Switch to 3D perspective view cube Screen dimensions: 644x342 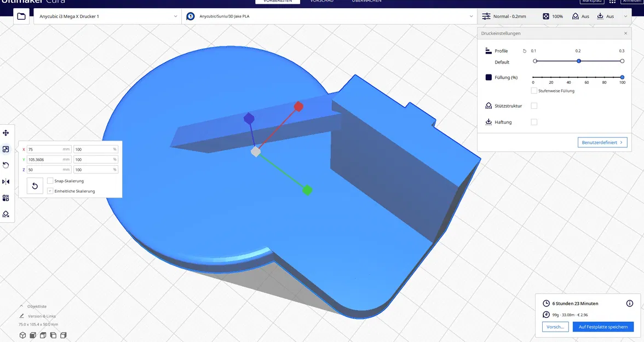22,335
